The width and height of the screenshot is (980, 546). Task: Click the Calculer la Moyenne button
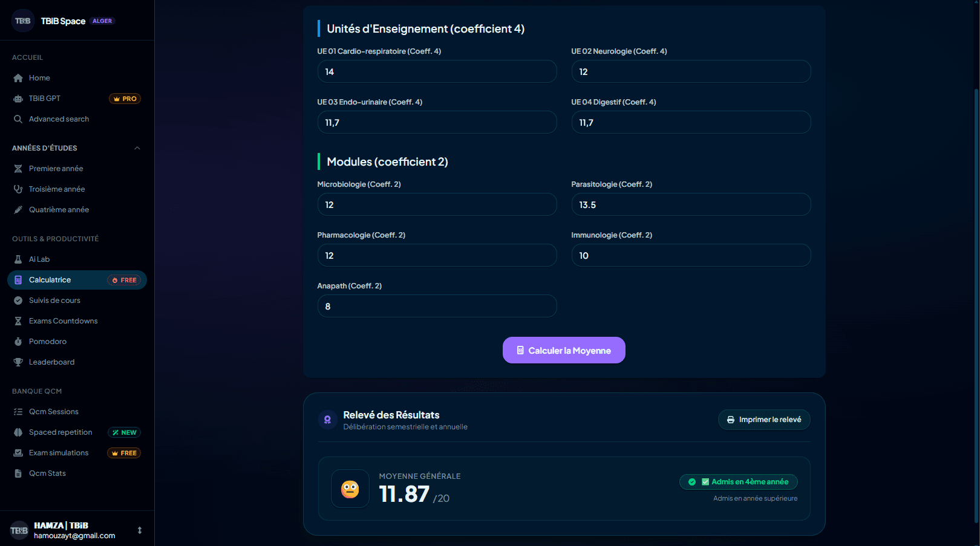click(564, 350)
